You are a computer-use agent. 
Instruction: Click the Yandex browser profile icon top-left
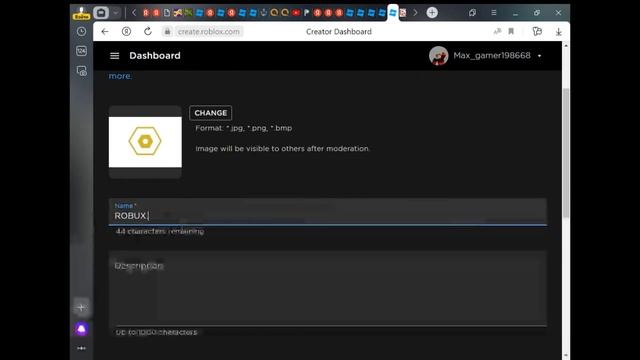(81, 13)
